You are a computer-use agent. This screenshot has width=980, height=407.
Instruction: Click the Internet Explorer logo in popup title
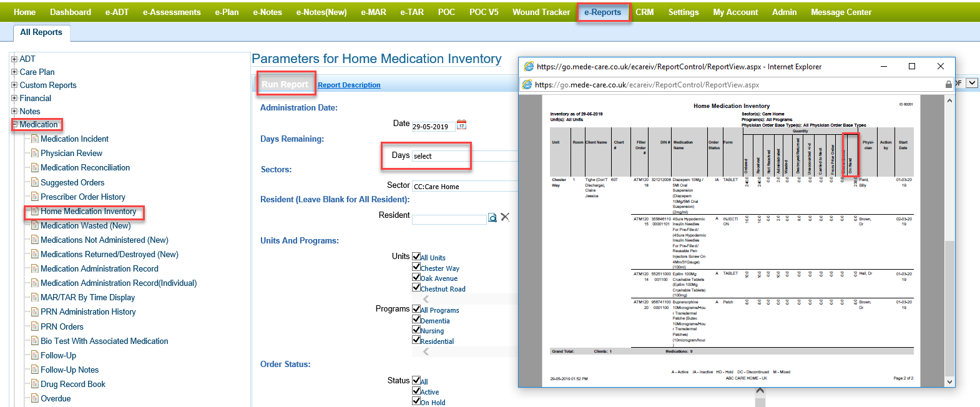[529, 66]
